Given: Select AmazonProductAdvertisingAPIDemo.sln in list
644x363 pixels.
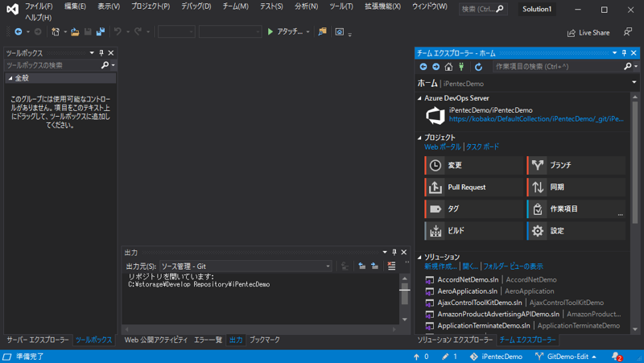Looking at the screenshot, I should 498,314.
